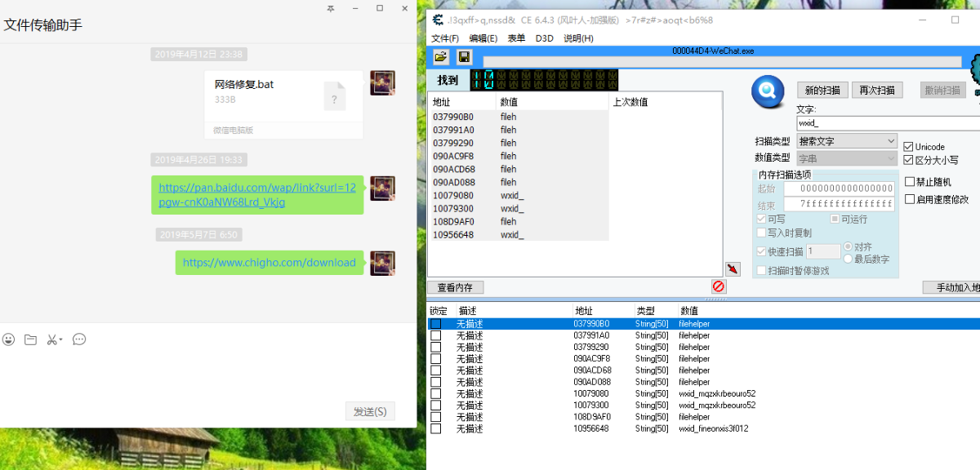Click 再次扫描 next scan button
Viewport: 980px width, 470px height.
(877, 90)
